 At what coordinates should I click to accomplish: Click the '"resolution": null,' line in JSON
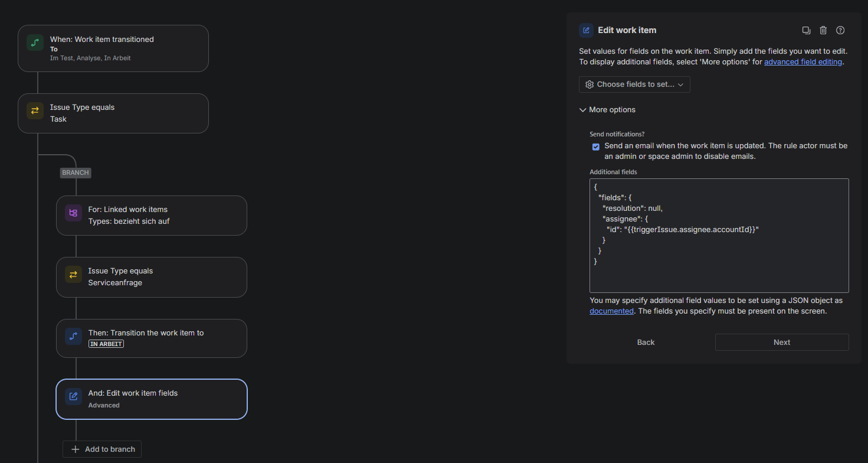(x=633, y=208)
